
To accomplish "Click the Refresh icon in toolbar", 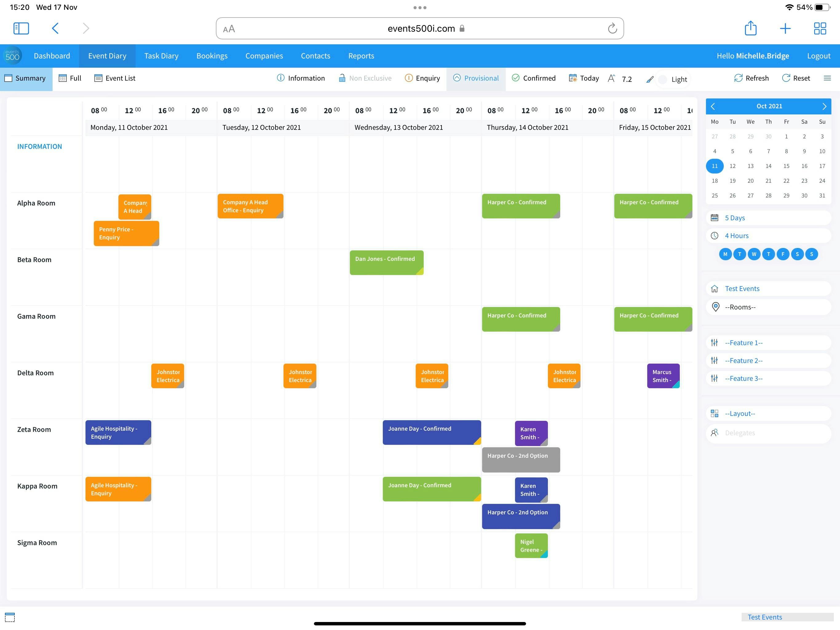I will coord(738,78).
